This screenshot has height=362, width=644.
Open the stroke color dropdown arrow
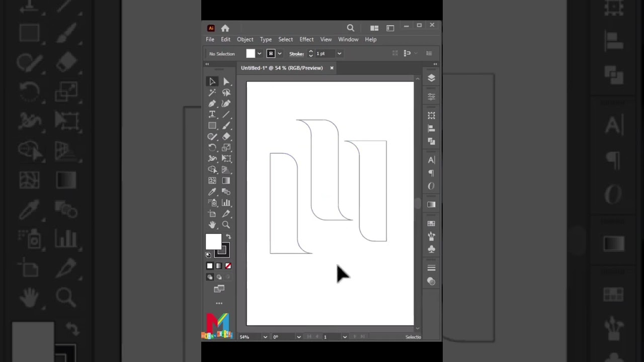pos(280,54)
